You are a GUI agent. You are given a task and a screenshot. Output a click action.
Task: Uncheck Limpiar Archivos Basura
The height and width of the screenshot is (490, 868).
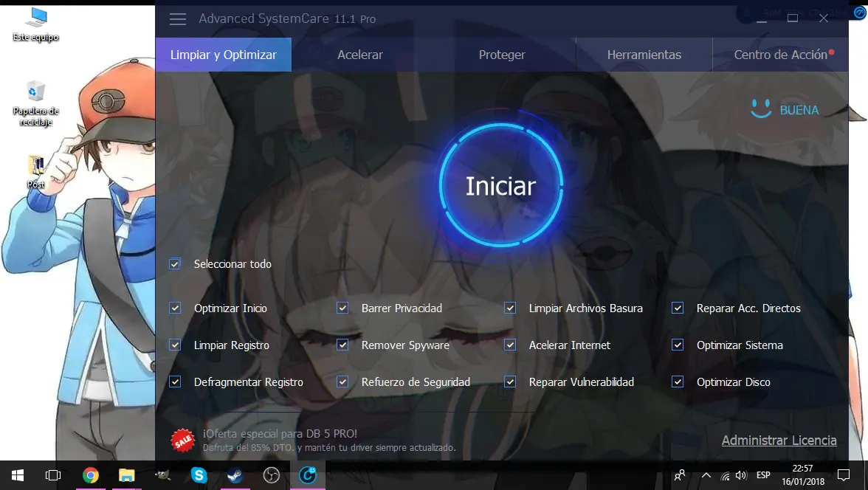(510, 308)
